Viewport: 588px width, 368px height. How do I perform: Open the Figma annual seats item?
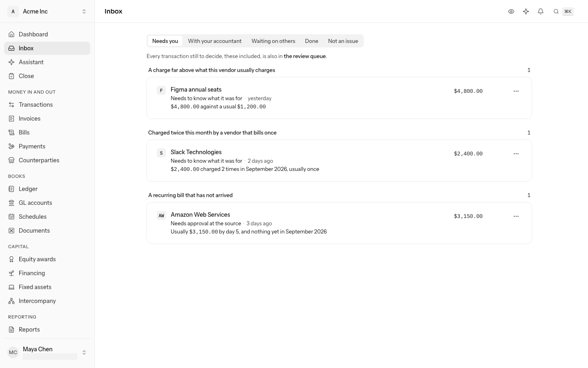pos(339,98)
